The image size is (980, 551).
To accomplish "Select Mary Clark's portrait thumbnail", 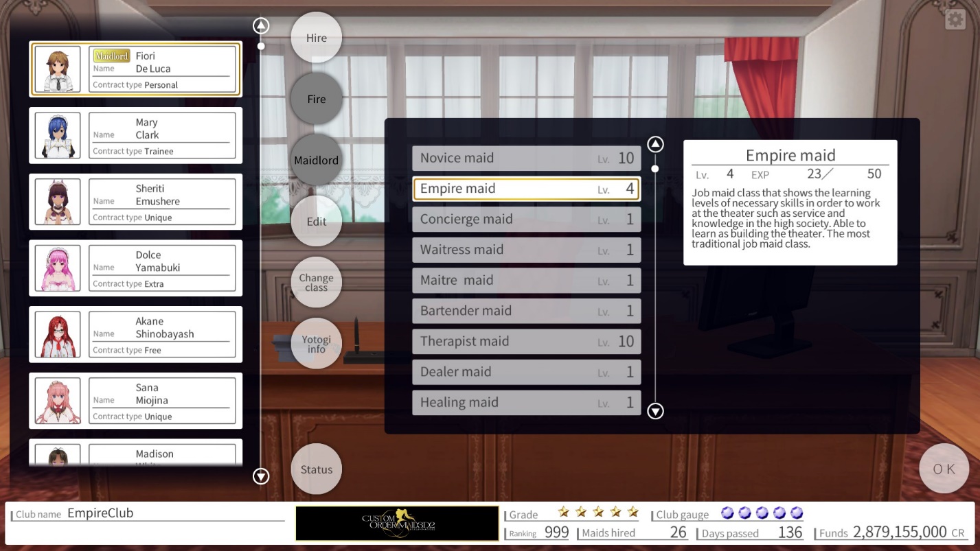I will (x=58, y=136).
